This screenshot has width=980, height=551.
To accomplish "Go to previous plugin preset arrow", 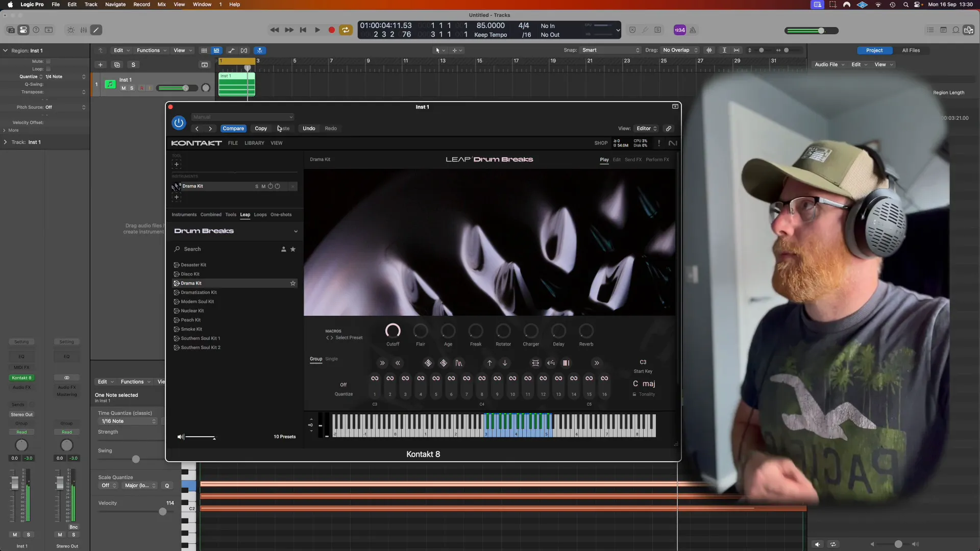I will click(197, 129).
